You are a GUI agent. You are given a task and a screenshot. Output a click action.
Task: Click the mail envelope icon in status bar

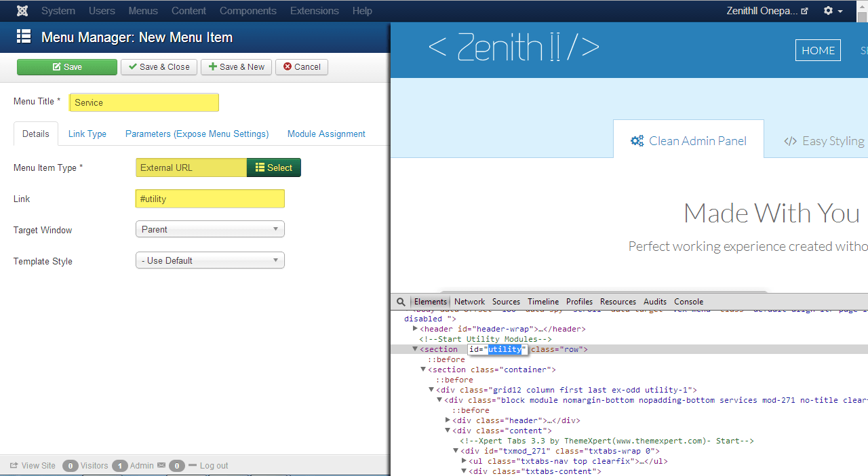[161, 466]
